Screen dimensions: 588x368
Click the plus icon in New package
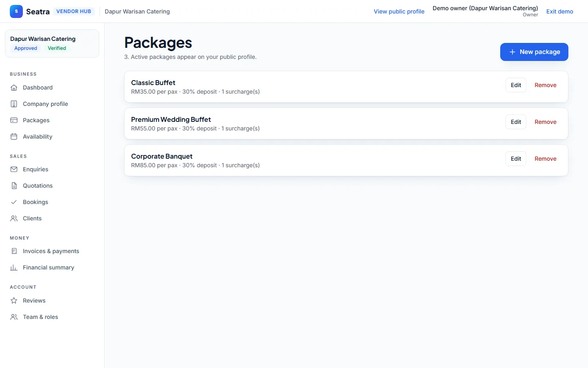[x=512, y=52]
